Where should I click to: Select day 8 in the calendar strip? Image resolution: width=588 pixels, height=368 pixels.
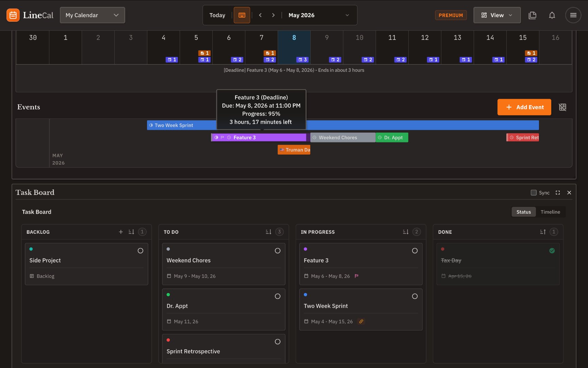294,47
